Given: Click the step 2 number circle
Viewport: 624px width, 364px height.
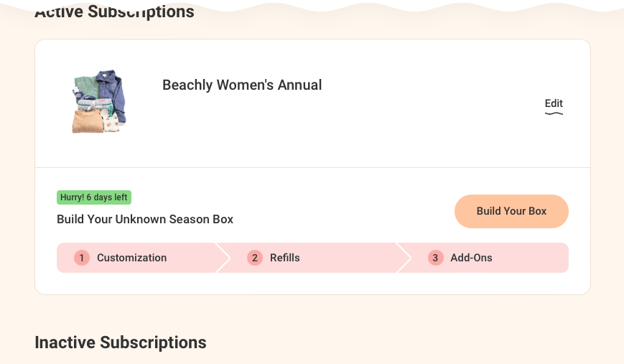Looking at the screenshot, I should [x=255, y=258].
